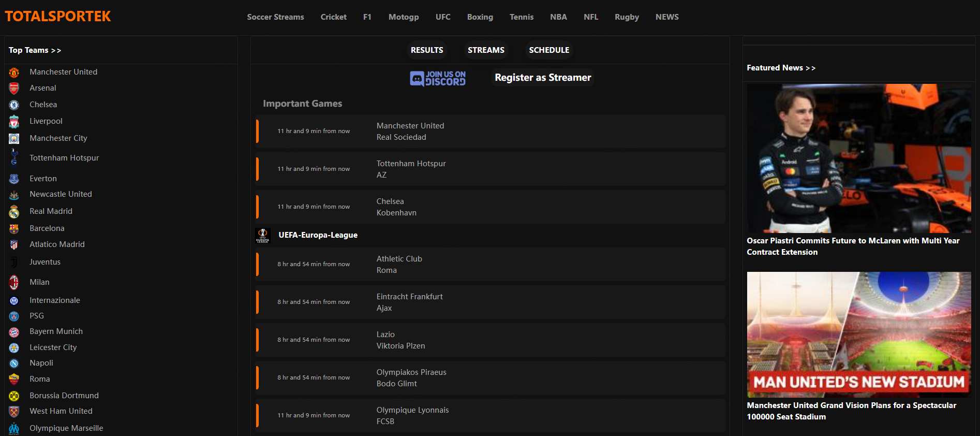Click the Borussia Dortmund BVB logo
Viewport: 980px width, 436px height.
point(14,396)
